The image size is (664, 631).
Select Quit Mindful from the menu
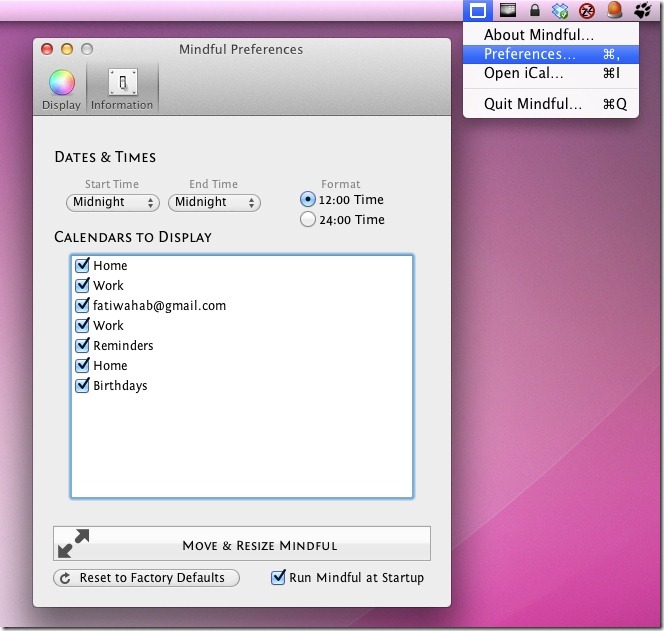(x=551, y=104)
